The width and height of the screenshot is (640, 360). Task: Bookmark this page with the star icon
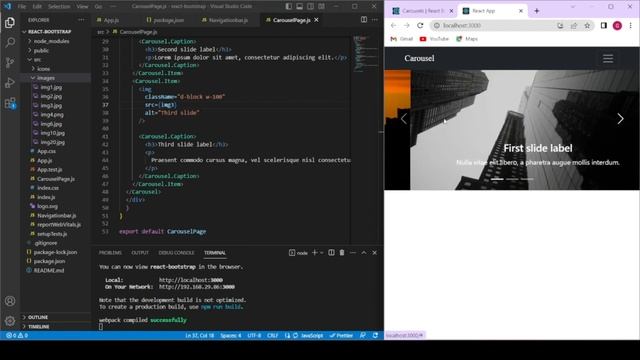click(x=587, y=26)
